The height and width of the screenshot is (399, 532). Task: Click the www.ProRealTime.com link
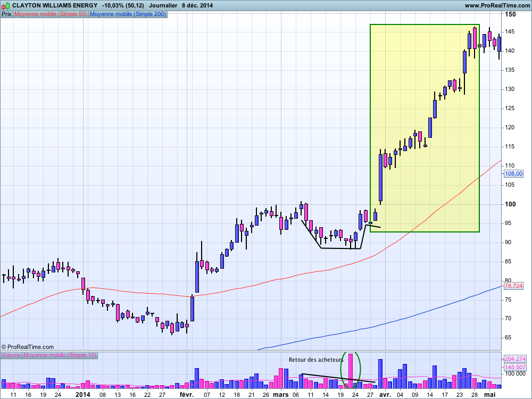tap(497, 5)
